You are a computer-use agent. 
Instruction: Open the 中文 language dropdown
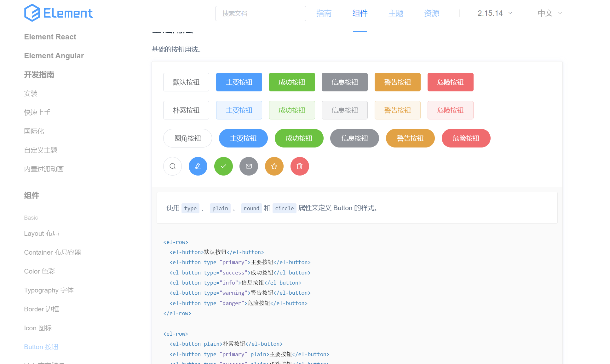coord(550,13)
